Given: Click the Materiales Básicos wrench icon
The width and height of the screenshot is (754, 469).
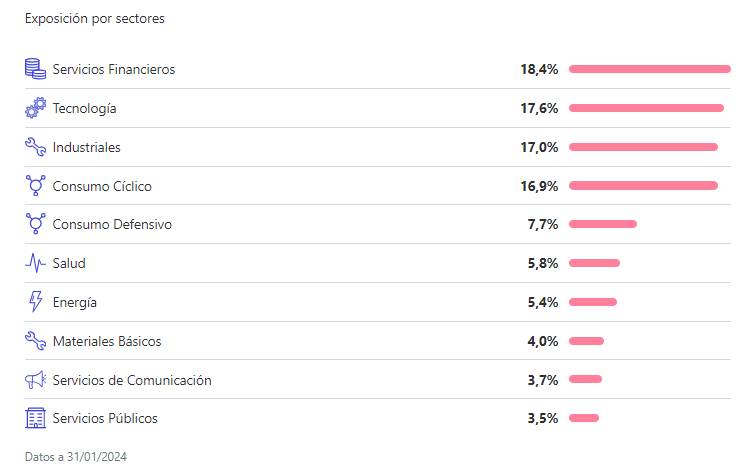Looking at the screenshot, I should [x=36, y=341].
